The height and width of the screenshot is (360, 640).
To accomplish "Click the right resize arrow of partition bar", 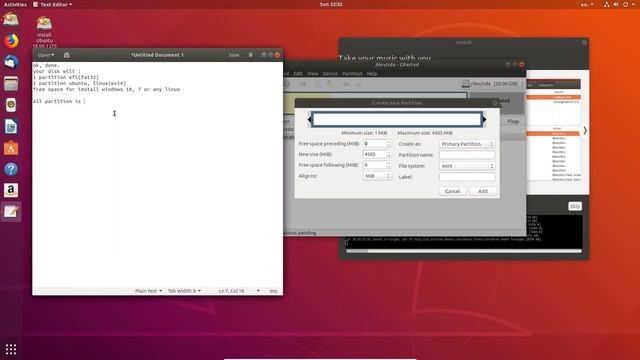I will (484, 119).
